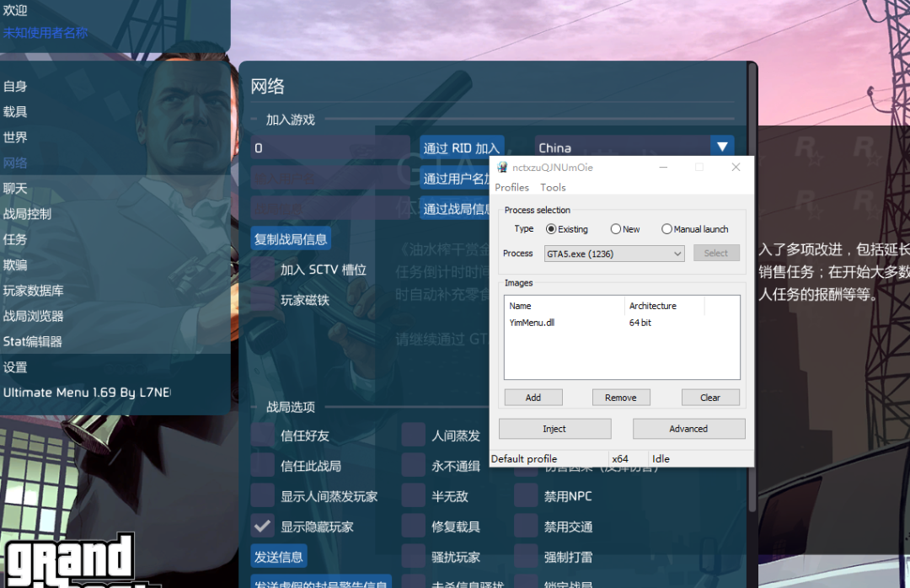Open the 载具 menu section

point(15,112)
